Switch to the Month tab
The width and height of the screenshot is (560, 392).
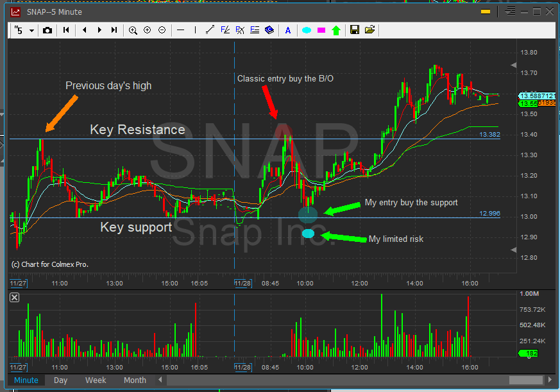click(135, 380)
